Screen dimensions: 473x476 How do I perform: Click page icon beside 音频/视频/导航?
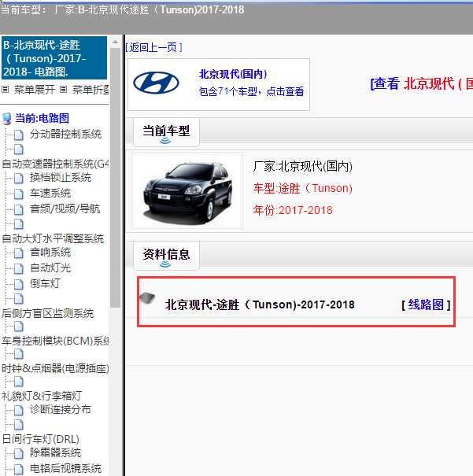click(19, 209)
